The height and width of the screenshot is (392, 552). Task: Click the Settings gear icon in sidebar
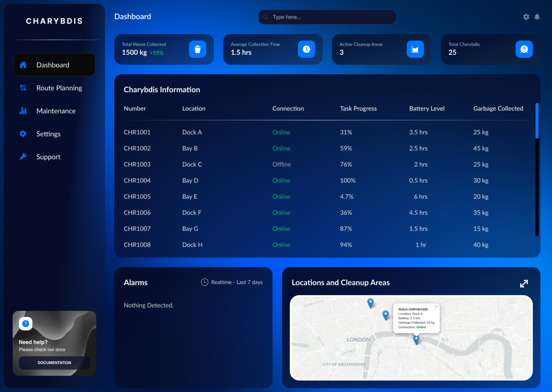(x=23, y=134)
